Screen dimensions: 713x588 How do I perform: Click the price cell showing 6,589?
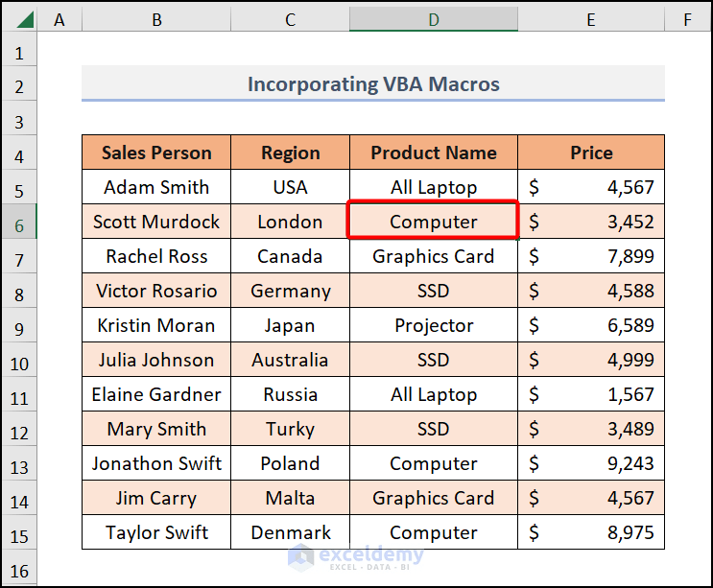coord(591,325)
